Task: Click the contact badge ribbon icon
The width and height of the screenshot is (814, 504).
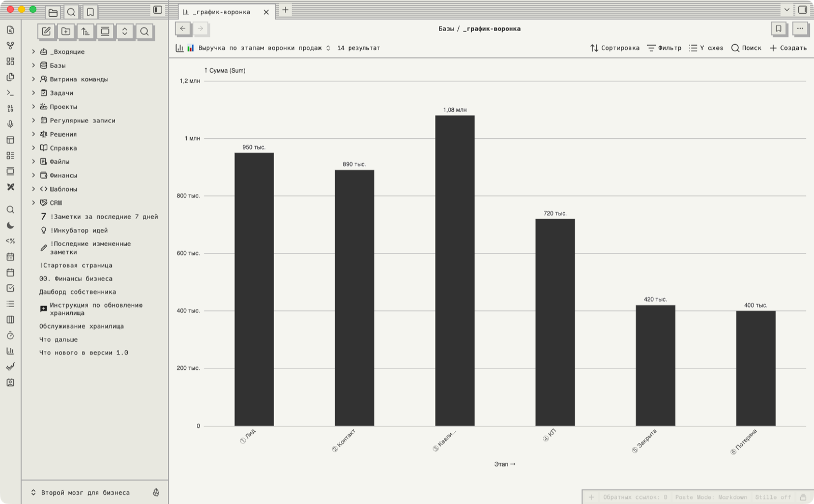Action: [10, 382]
